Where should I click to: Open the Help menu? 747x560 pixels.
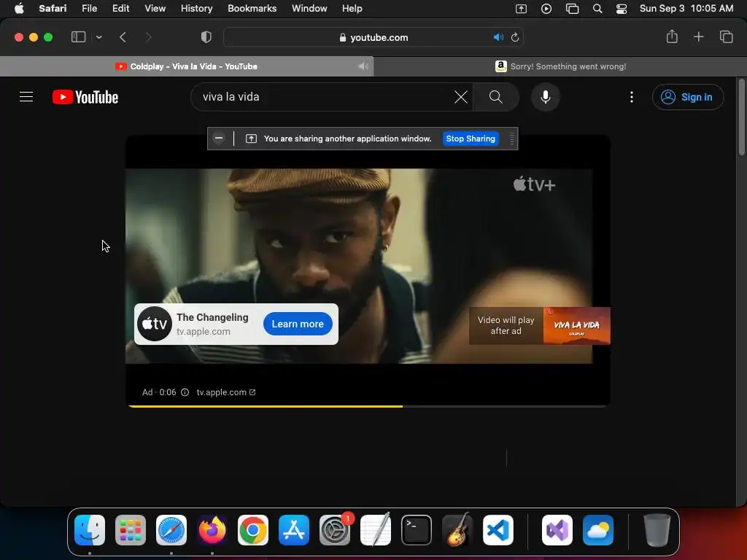pyautogui.click(x=352, y=9)
